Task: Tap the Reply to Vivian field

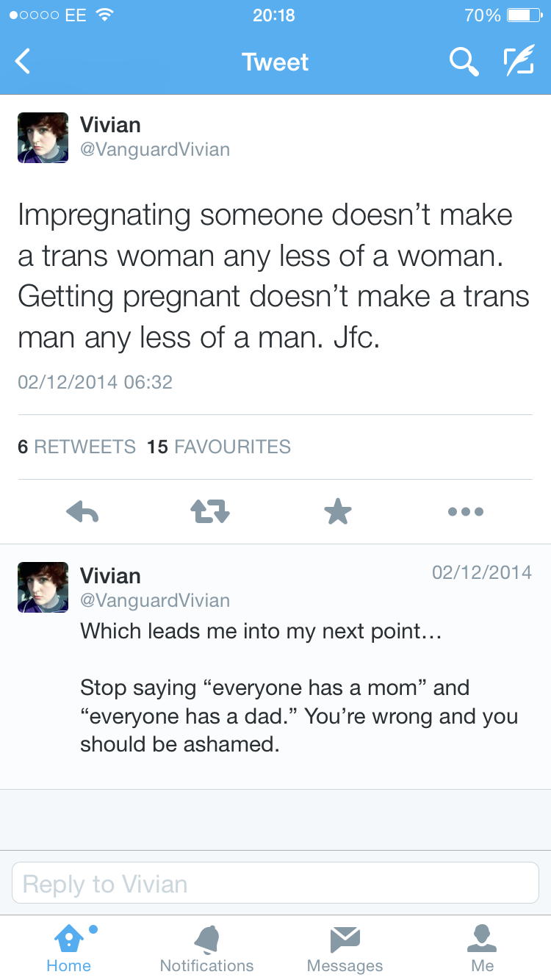Action: point(275,883)
